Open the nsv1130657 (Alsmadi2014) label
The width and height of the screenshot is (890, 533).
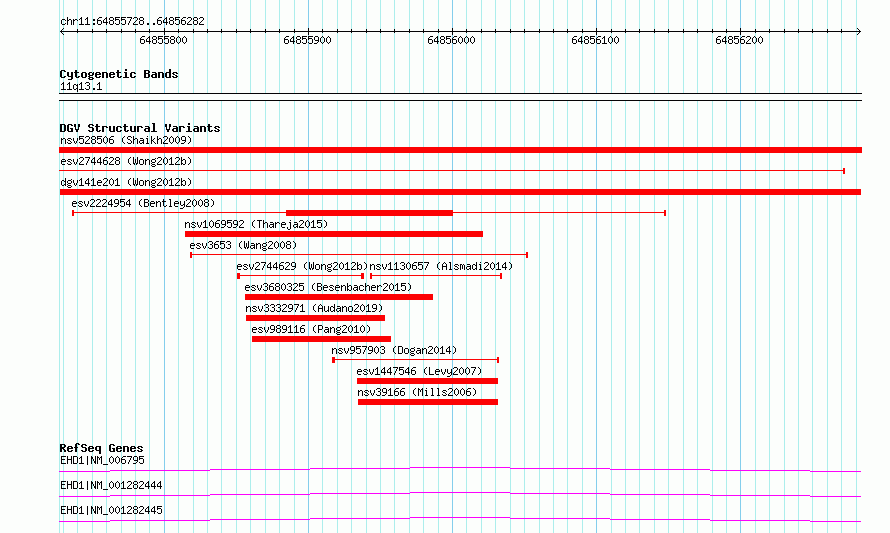(441, 266)
